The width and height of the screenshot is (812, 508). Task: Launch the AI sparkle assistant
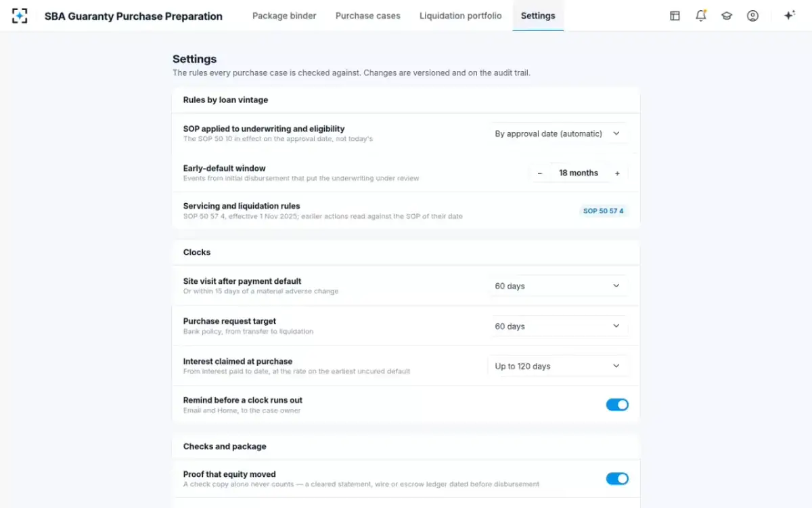pyautogui.click(x=789, y=16)
